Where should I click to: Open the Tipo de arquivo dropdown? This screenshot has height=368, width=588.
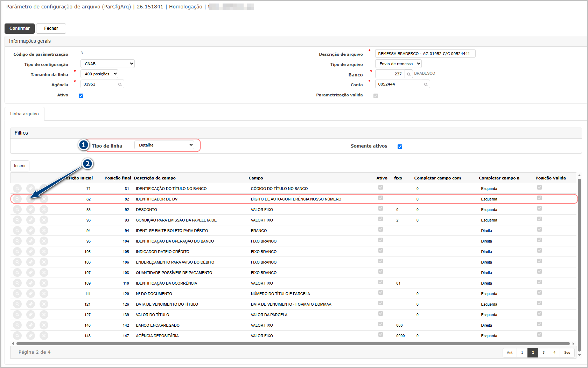398,64
